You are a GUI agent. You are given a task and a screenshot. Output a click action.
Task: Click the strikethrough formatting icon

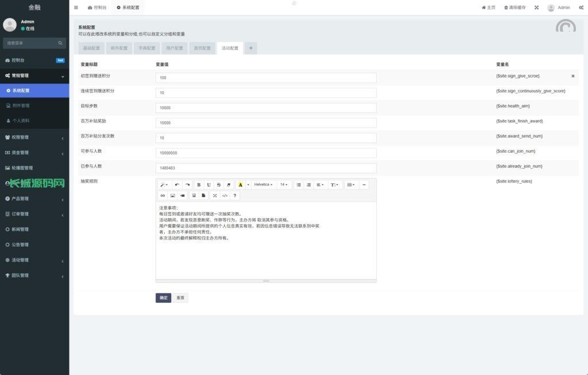pyautogui.click(x=219, y=185)
